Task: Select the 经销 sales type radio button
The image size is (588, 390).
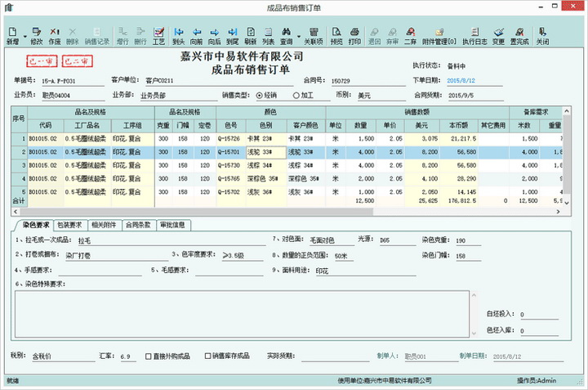Action: [260, 95]
